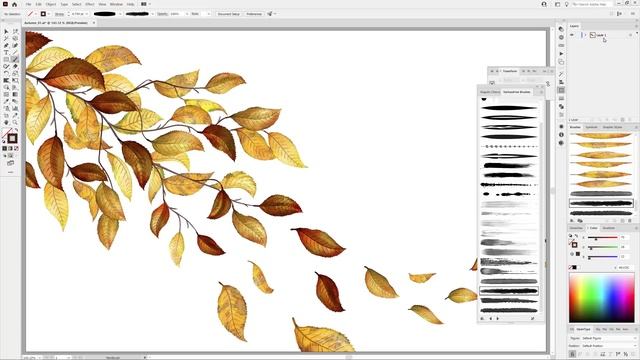Viewport: 640px width, 360px height.
Task: Open the Variable Width Profile dropdown
Action: click(x=120, y=14)
